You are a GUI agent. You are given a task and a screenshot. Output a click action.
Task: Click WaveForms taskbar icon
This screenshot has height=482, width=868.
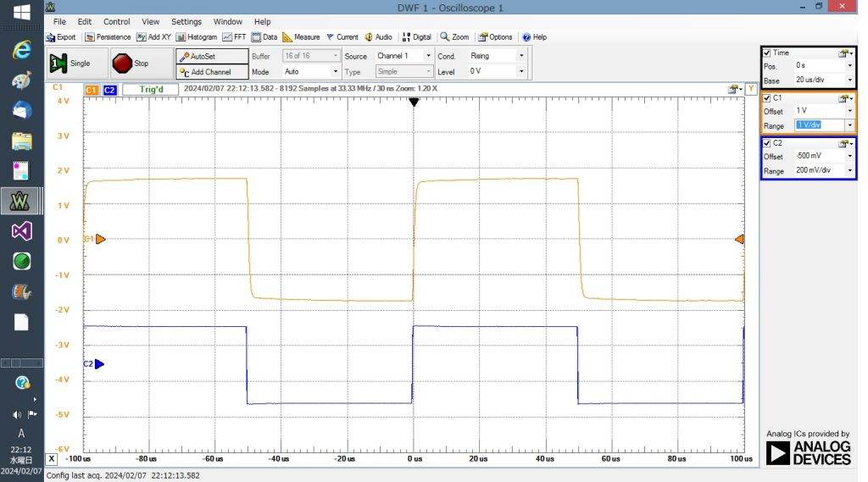(x=20, y=201)
